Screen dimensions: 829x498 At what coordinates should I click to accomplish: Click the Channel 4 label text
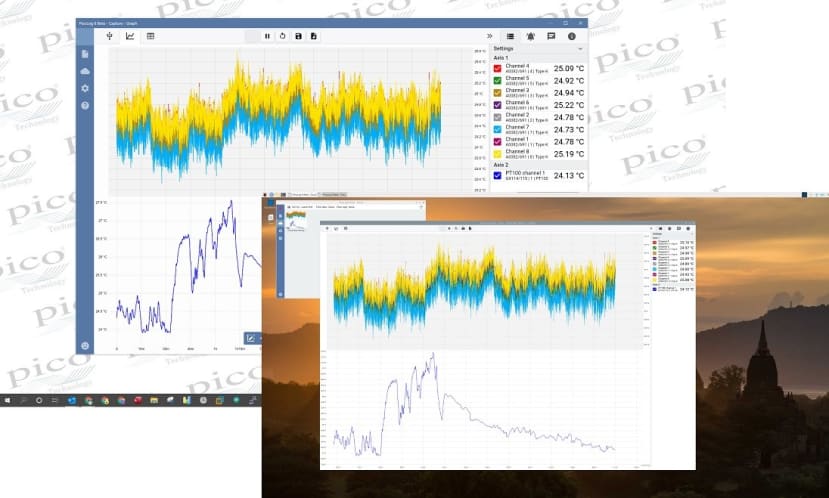[x=517, y=66]
